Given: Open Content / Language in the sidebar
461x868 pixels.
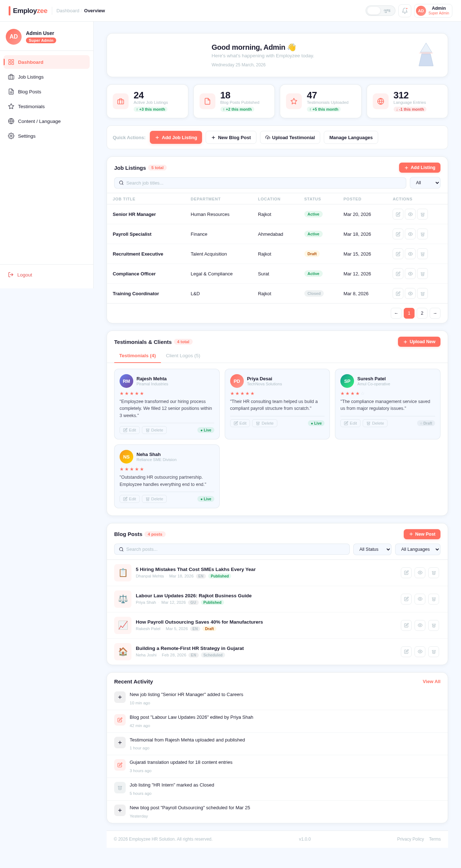Looking at the screenshot, I should tap(46, 121).
